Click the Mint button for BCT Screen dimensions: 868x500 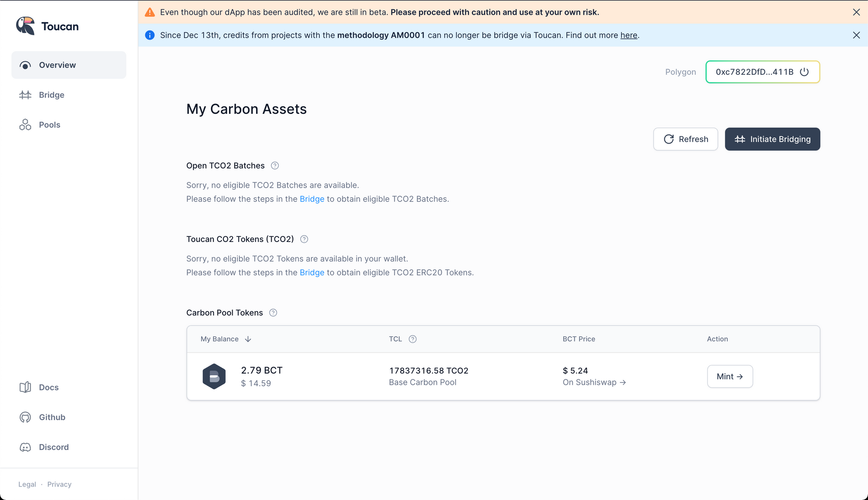[x=730, y=376]
